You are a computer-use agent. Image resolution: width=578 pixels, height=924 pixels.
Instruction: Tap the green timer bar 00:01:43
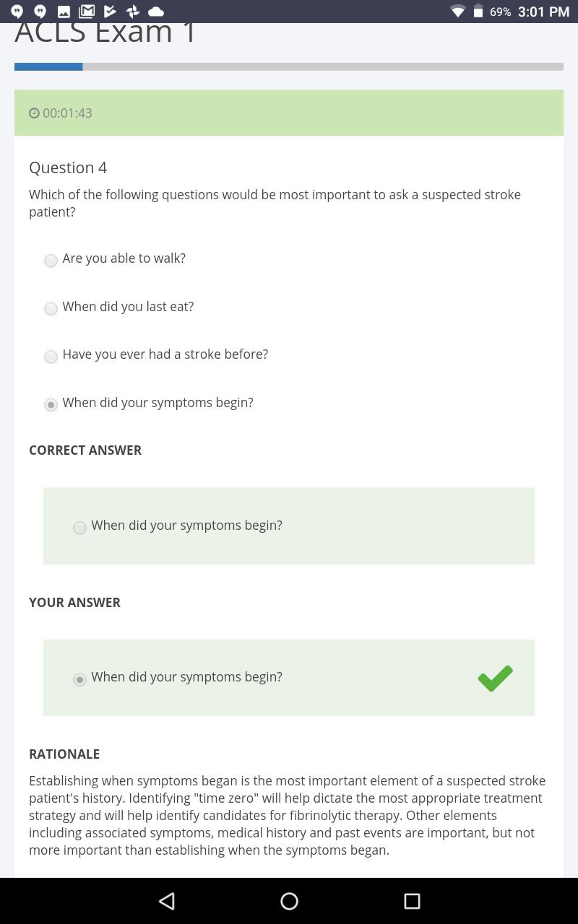click(x=289, y=113)
